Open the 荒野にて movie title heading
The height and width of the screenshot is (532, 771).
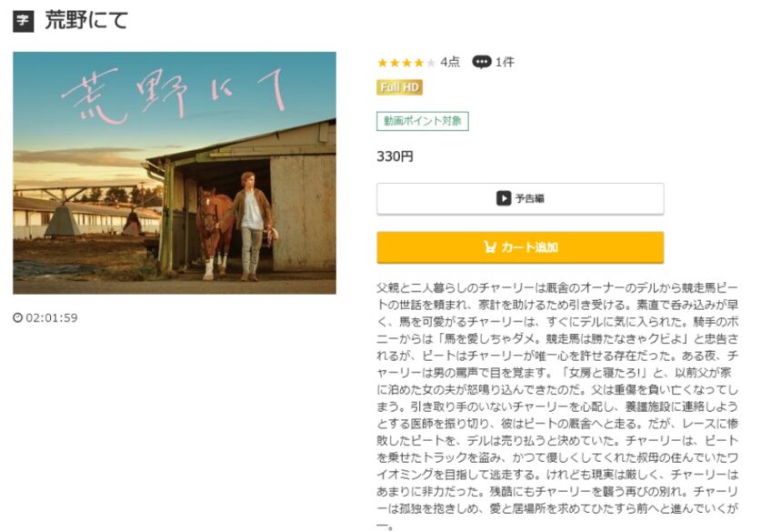coord(86,21)
